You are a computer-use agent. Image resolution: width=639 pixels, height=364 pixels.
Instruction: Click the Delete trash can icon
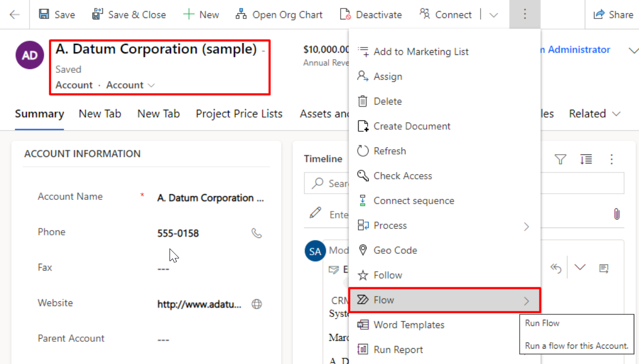[363, 101]
